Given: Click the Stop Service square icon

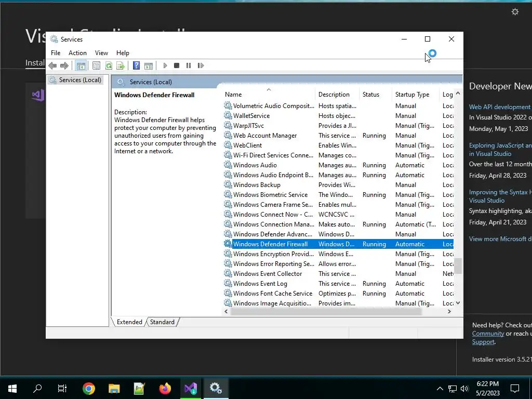Looking at the screenshot, I should point(177,65).
